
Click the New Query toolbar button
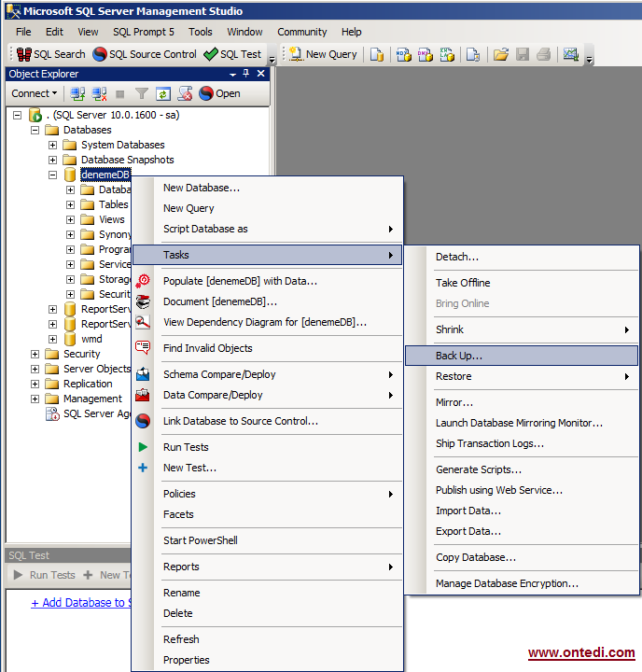(323, 54)
